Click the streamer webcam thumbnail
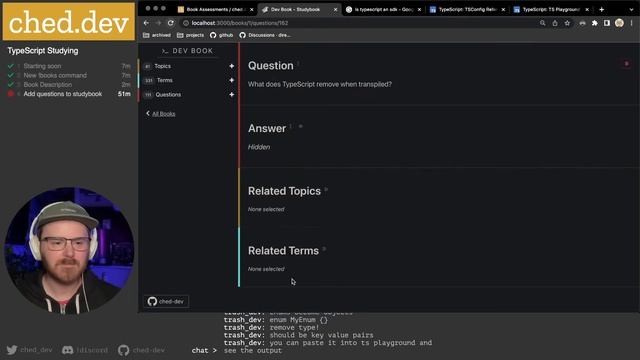The height and width of the screenshot is (360, 640). (x=69, y=251)
